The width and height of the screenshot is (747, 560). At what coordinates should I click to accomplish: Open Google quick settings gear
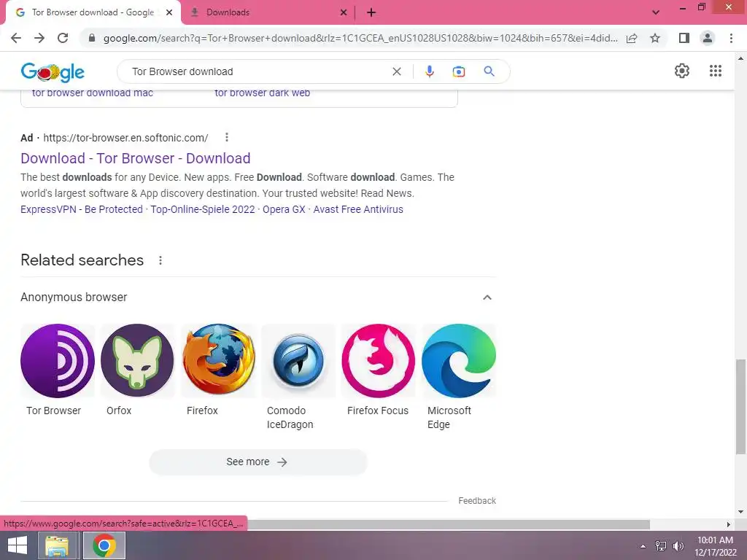[682, 71]
